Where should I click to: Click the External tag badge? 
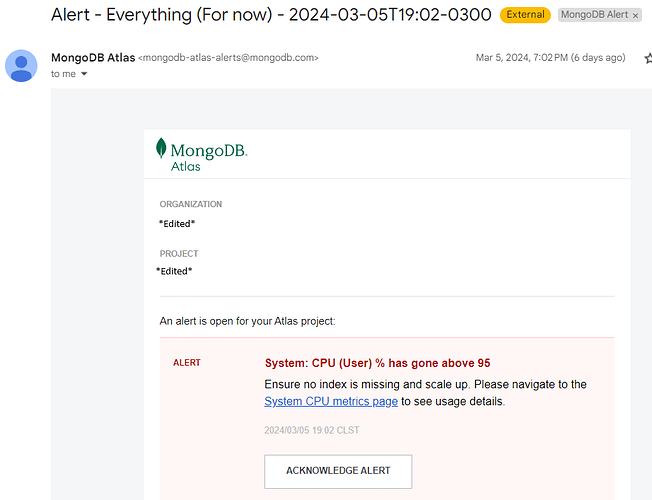(525, 15)
